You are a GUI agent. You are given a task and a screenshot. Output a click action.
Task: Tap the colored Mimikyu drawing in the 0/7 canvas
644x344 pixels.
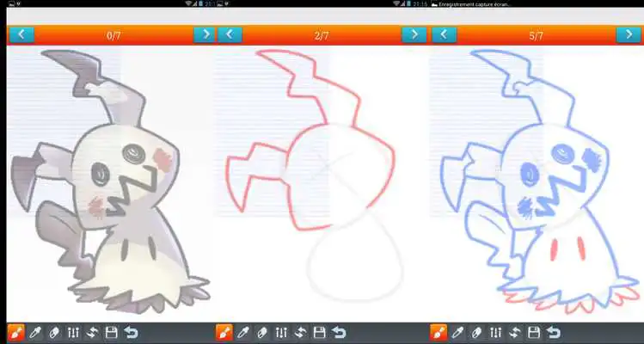click(110, 181)
